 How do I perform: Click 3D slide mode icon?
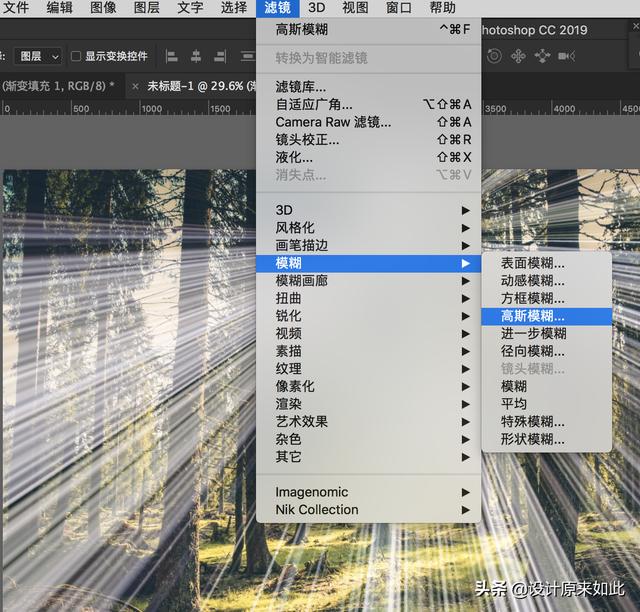point(542,56)
